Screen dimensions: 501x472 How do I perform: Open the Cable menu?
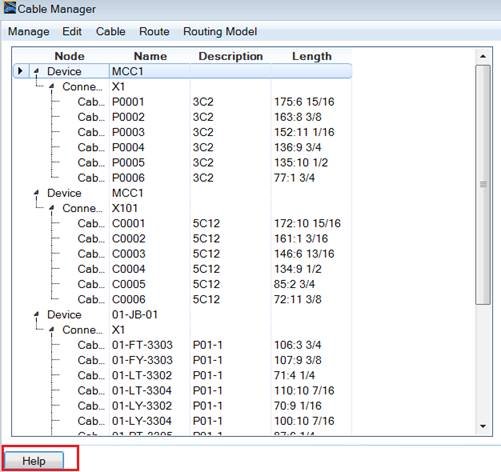point(111,32)
